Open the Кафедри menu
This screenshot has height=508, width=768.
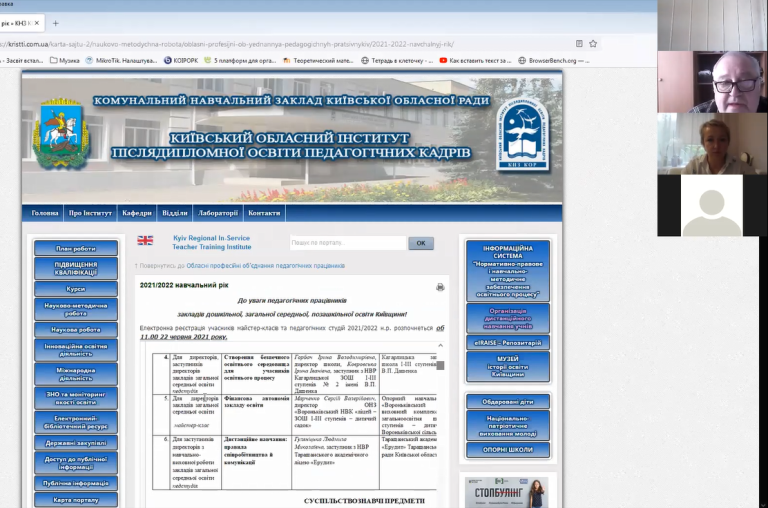pyautogui.click(x=137, y=213)
